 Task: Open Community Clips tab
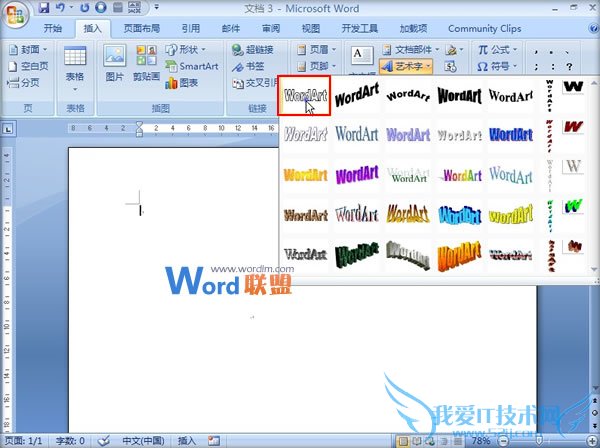[484, 29]
